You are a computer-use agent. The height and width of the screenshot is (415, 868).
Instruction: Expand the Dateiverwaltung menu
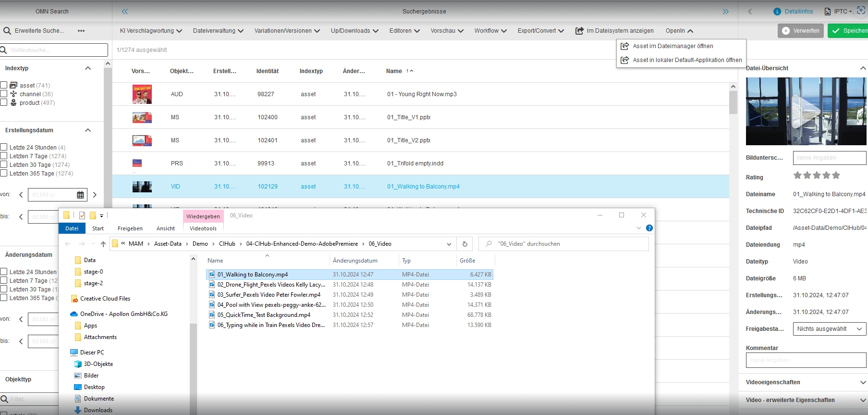(218, 31)
